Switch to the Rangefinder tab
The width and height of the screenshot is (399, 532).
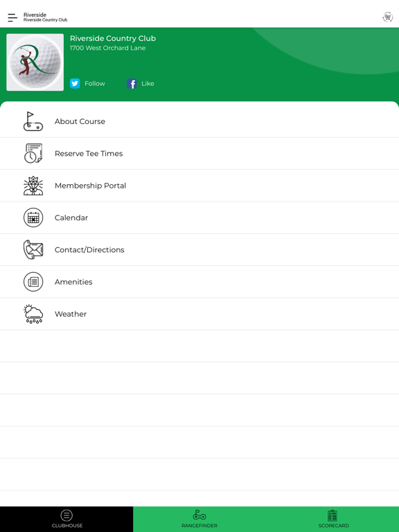coord(199,519)
